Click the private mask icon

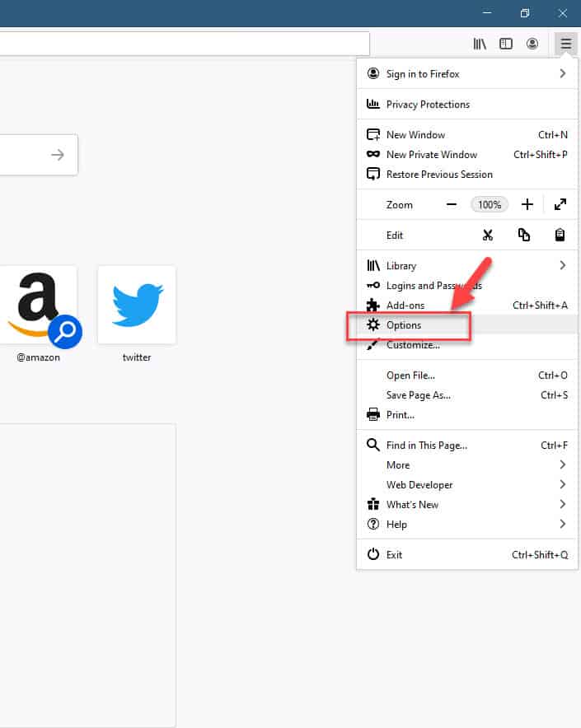tap(373, 154)
